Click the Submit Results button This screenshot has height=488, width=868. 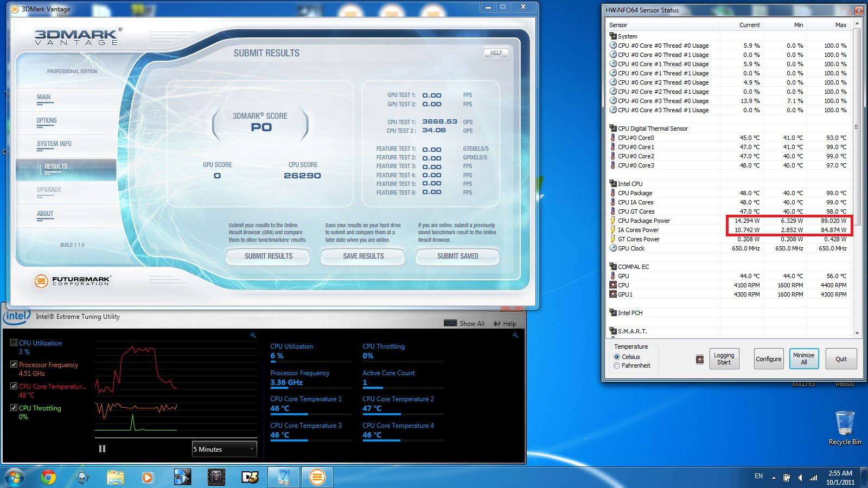268,256
